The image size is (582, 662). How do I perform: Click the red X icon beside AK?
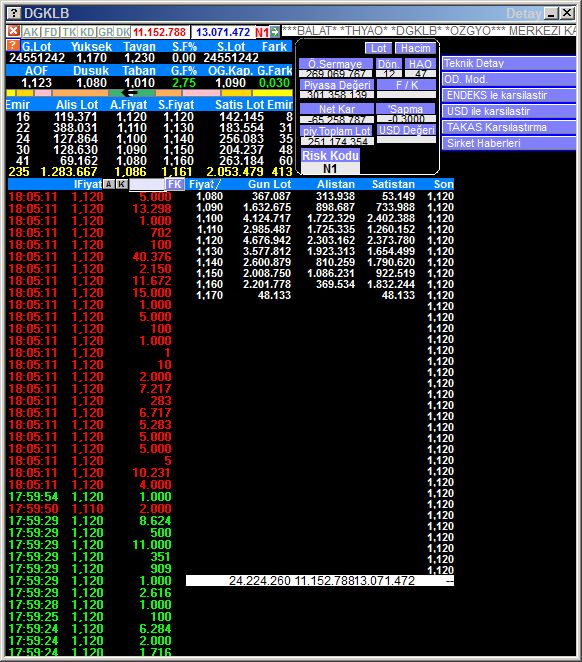click(x=14, y=31)
